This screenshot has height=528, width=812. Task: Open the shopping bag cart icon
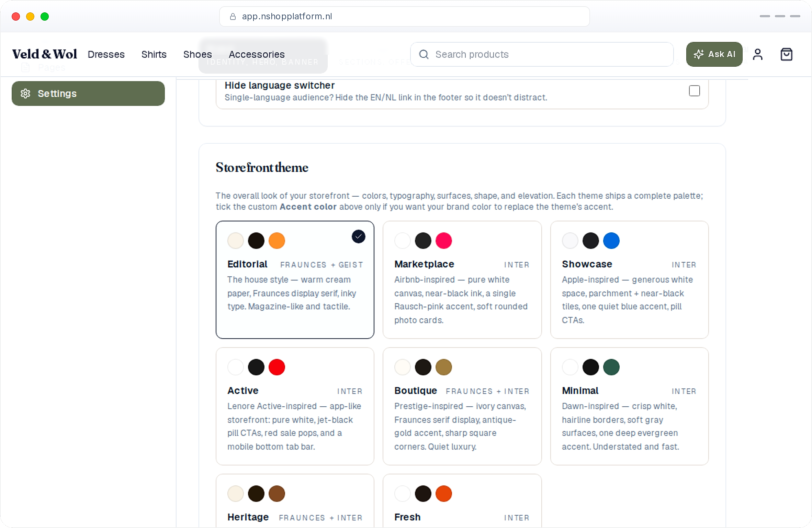click(787, 54)
